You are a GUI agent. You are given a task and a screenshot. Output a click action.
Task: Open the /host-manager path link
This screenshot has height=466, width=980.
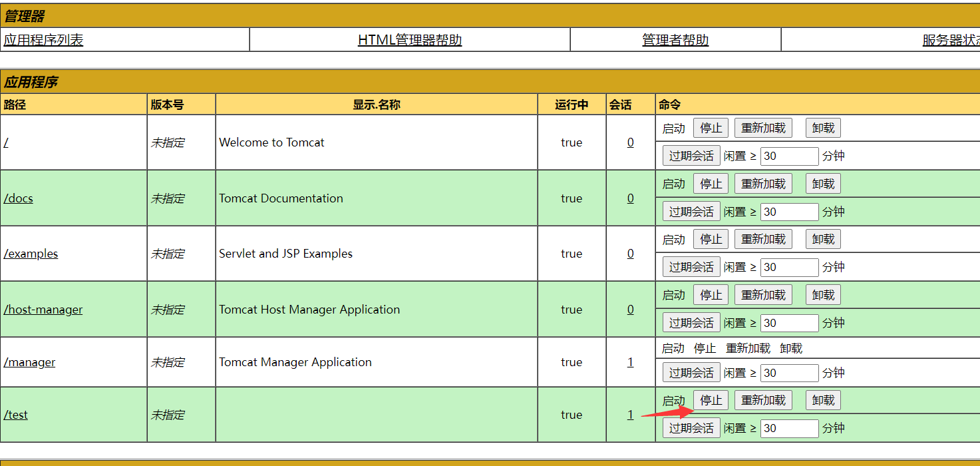coord(43,310)
